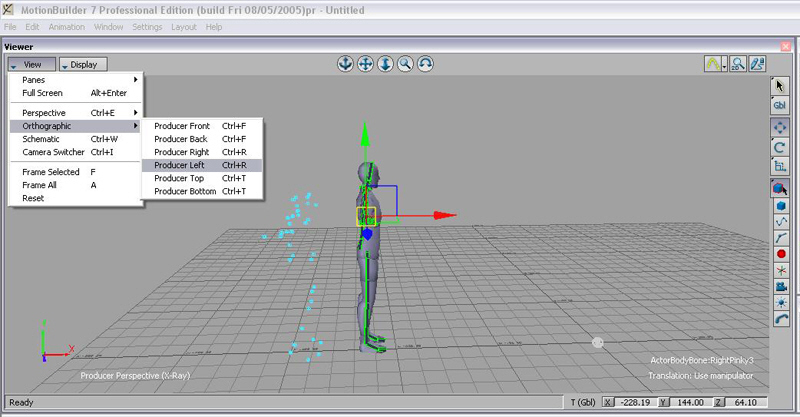
Task: Activate the Rotate tool
Action: click(x=780, y=147)
